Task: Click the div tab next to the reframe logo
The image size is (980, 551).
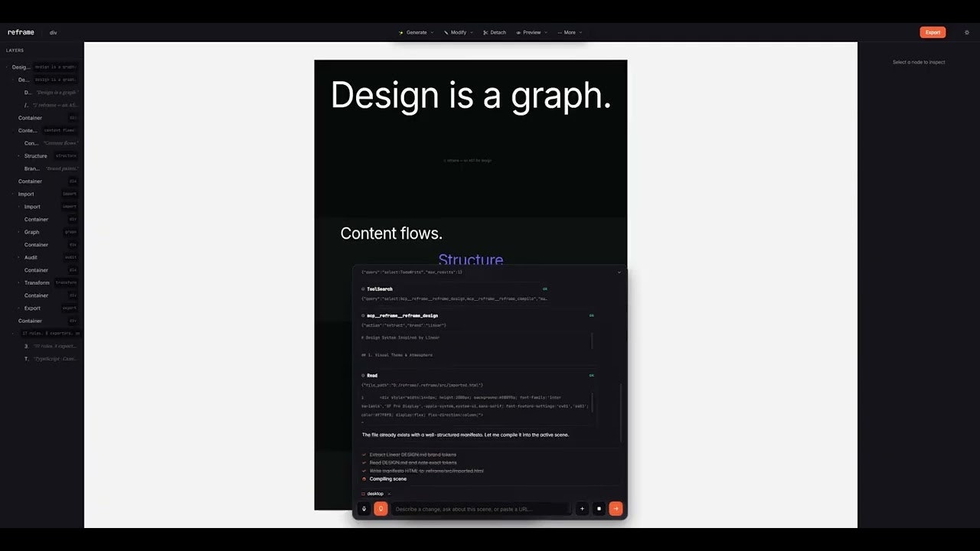Action: point(53,32)
